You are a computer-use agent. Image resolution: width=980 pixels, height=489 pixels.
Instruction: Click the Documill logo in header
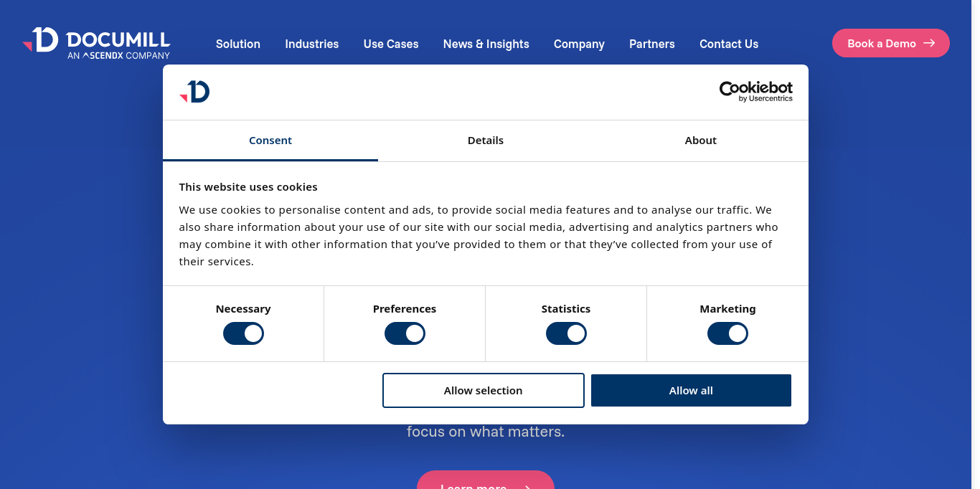pyautogui.click(x=96, y=43)
